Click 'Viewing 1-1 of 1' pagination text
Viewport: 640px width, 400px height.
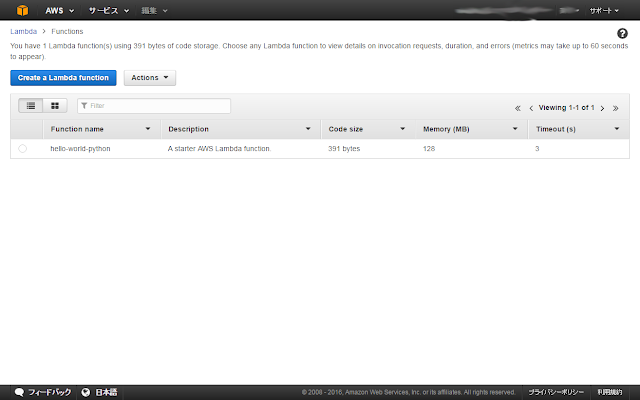click(x=567, y=108)
